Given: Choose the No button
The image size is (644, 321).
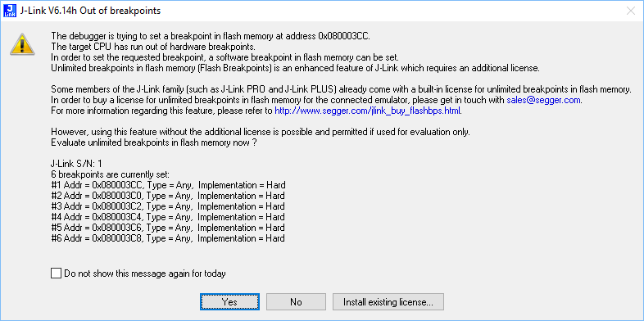Looking at the screenshot, I should pos(296,301).
